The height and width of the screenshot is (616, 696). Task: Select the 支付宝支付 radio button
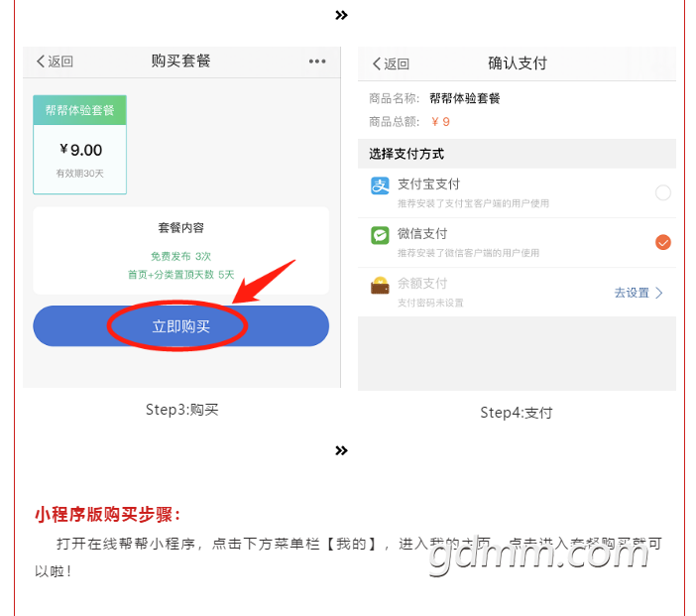click(662, 192)
